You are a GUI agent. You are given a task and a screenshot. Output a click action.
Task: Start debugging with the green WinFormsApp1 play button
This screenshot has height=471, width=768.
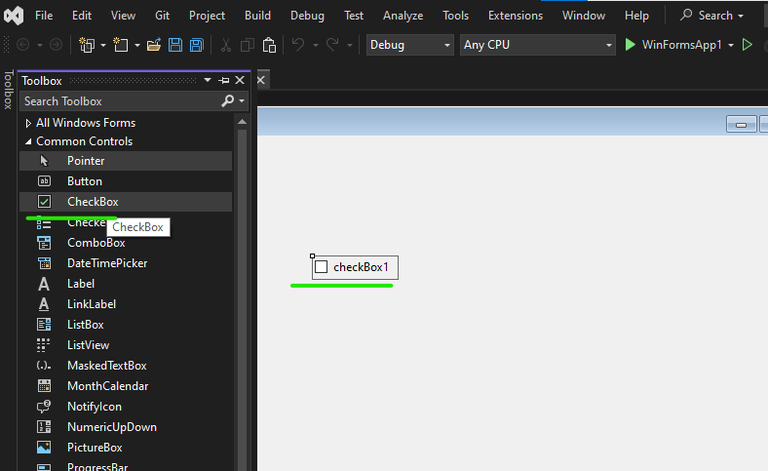pos(630,45)
